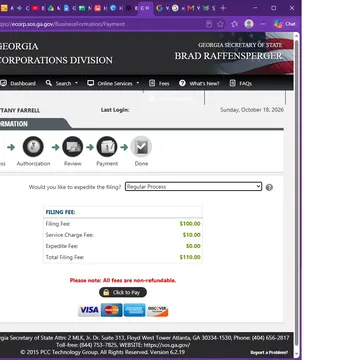
Task: Maximize the browser window
Action: pyautogui.click(x=274, y=8)
